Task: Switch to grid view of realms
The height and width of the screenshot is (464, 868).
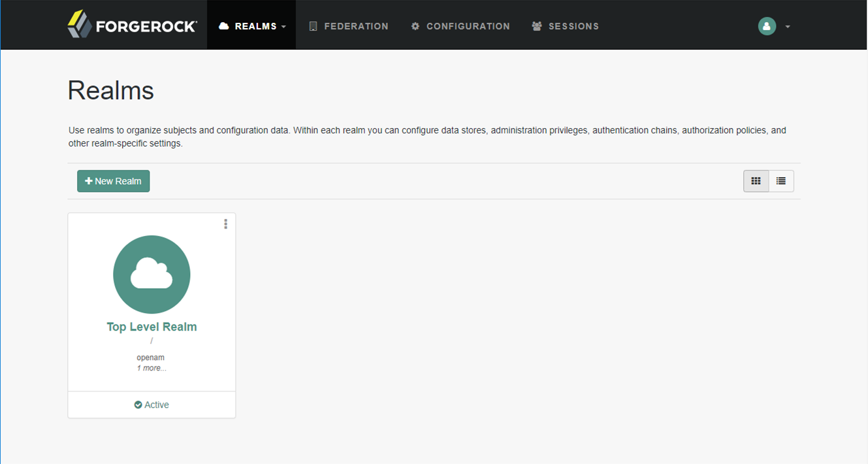Action: pyautogui.click(x=756, y=181)
